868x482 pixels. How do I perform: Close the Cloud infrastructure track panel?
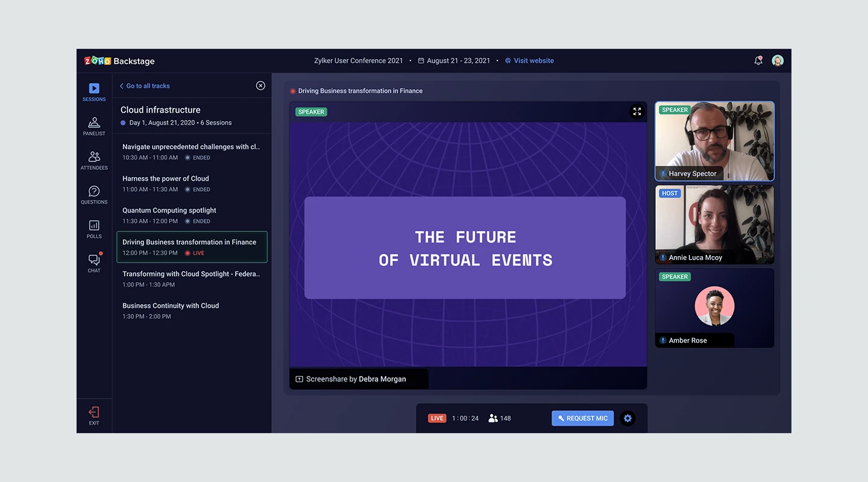pyautogui.click(x=260, y=86)
